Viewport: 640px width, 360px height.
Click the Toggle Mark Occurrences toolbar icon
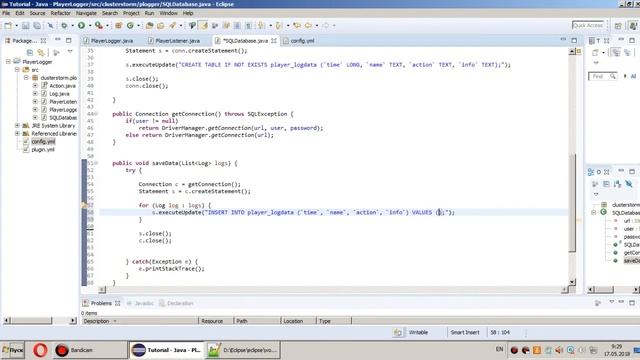pos(204,26)
